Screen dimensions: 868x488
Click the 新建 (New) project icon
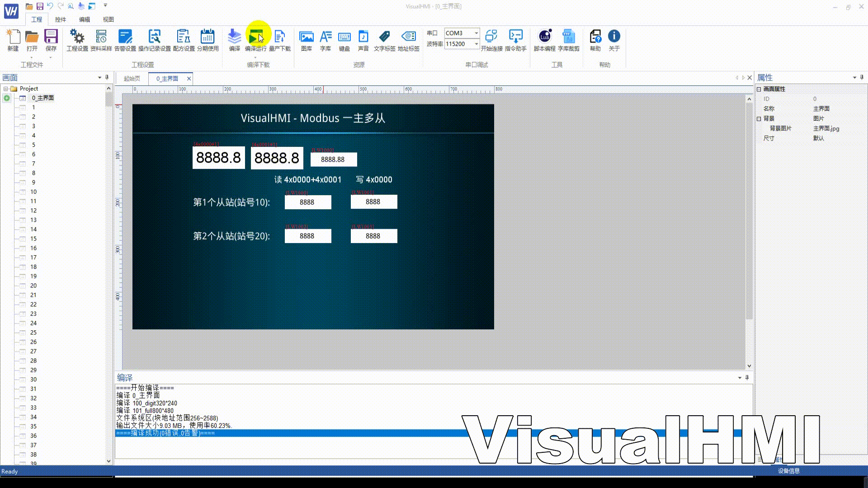tap(13, 40)
